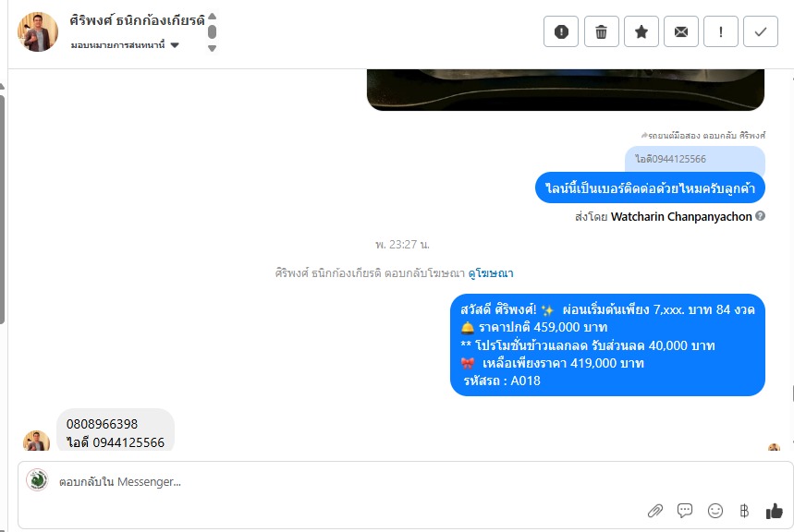Click the help icon next to Watcharin Chanpanyachon
Viewport: 794px width, 532px height.
tap(760, 215)
